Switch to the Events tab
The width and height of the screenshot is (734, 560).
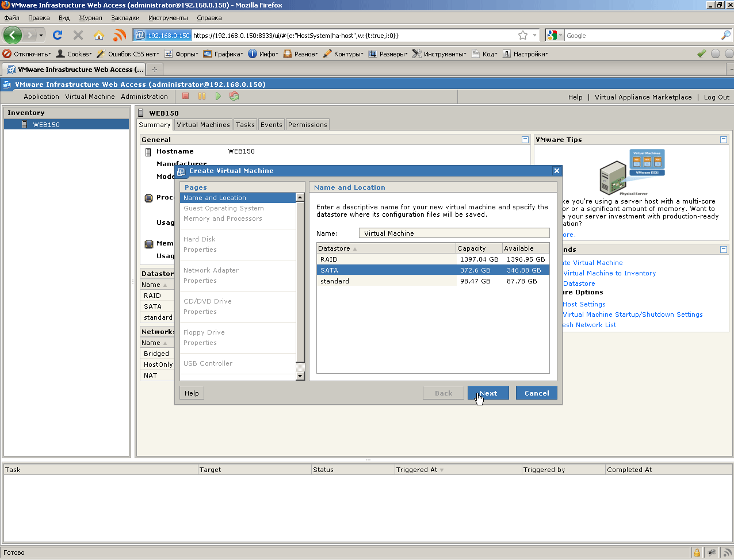(272, 125)
